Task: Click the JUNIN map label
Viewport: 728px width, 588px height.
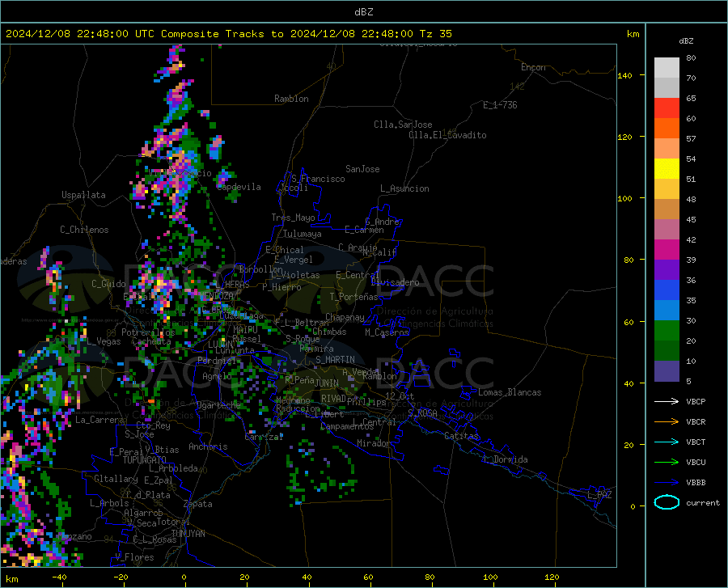Action: [x=327, y=383]
